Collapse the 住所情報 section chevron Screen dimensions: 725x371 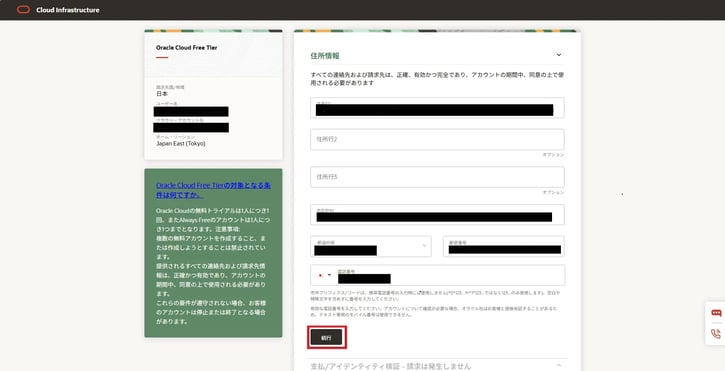click(x=559, y=55)
